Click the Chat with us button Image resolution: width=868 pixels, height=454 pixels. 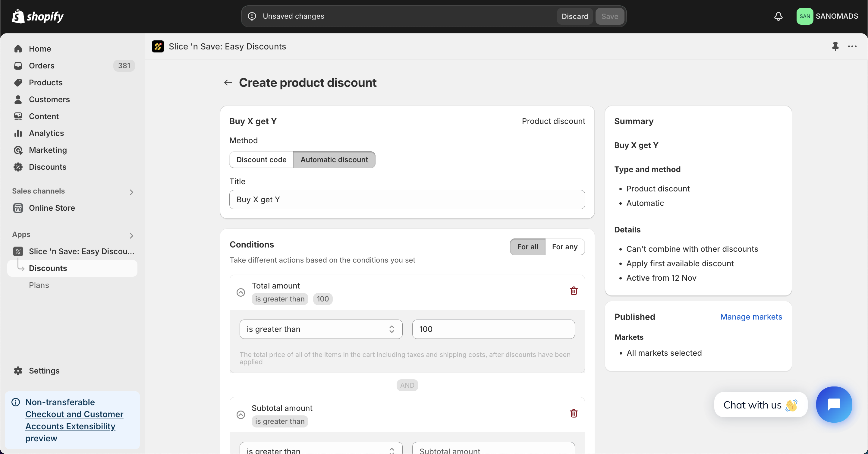point(760,405)
